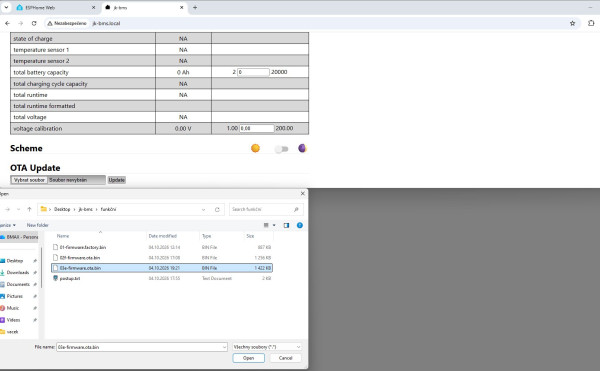Image resolution: width=600 pixels, height=371 pixels.
Task: Open Pictures in the sidebar
Action: [15, 296]
